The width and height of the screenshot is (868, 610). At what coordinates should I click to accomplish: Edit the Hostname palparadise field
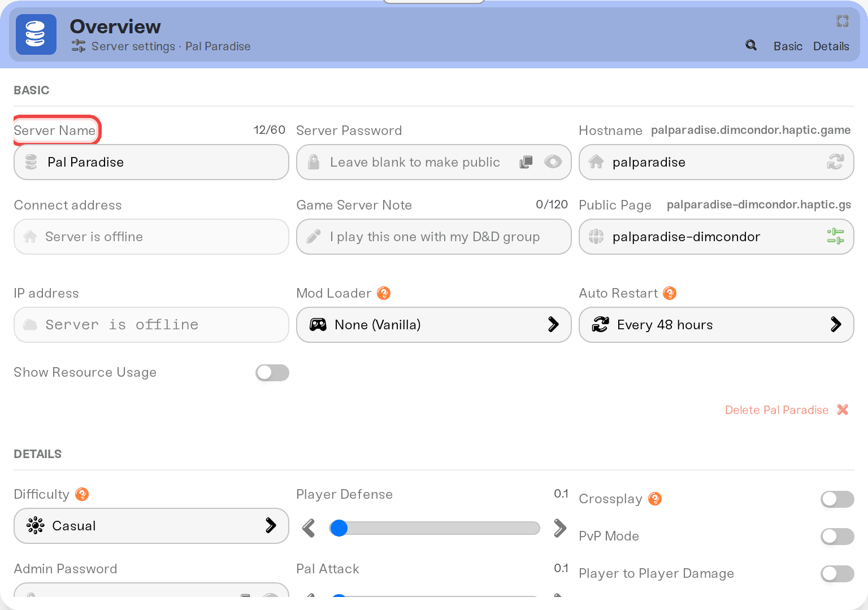coord(717,162)
